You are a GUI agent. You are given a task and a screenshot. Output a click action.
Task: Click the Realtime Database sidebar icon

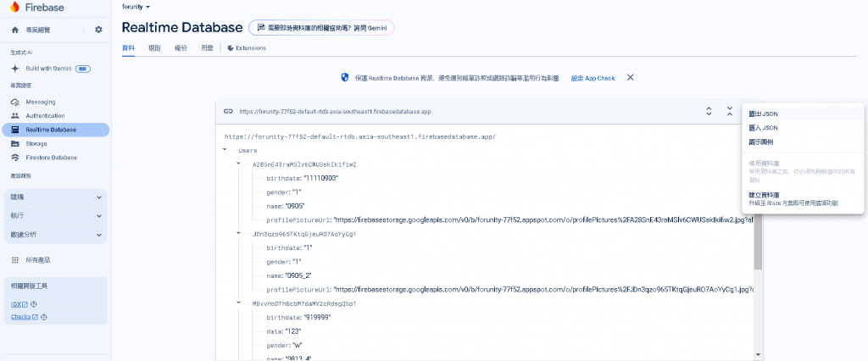pyautogui.click(x=15, y=130)
